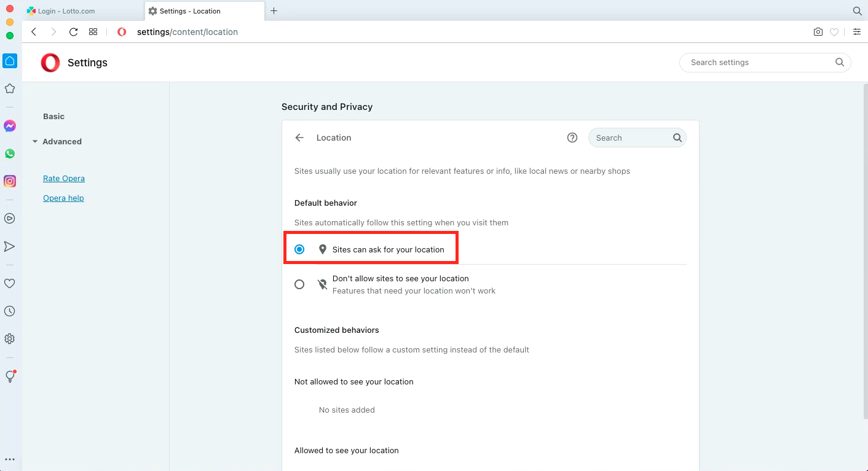Screen dimensions: 868x471
Task: Open Speed Dial start page grid icon
Action: tap(93, 32)
